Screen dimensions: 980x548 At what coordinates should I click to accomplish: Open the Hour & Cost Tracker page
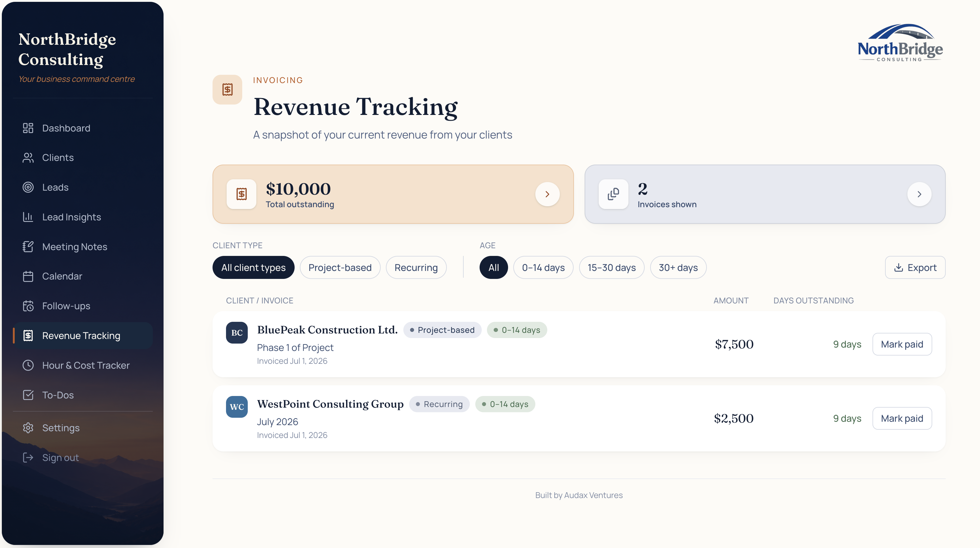pyautogui.click(x=83, y=365)
